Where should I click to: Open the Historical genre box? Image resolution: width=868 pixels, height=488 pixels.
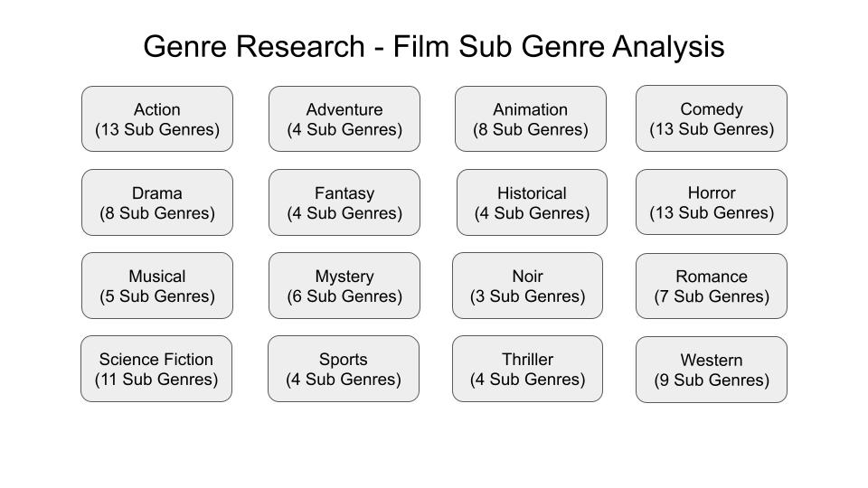[532, 202]
